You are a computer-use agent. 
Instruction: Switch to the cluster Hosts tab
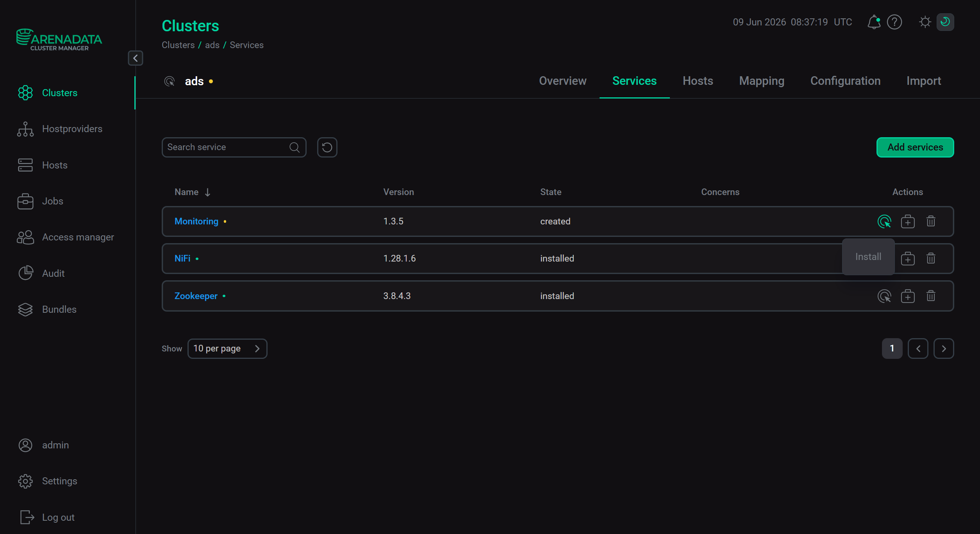tap(698, 81)
